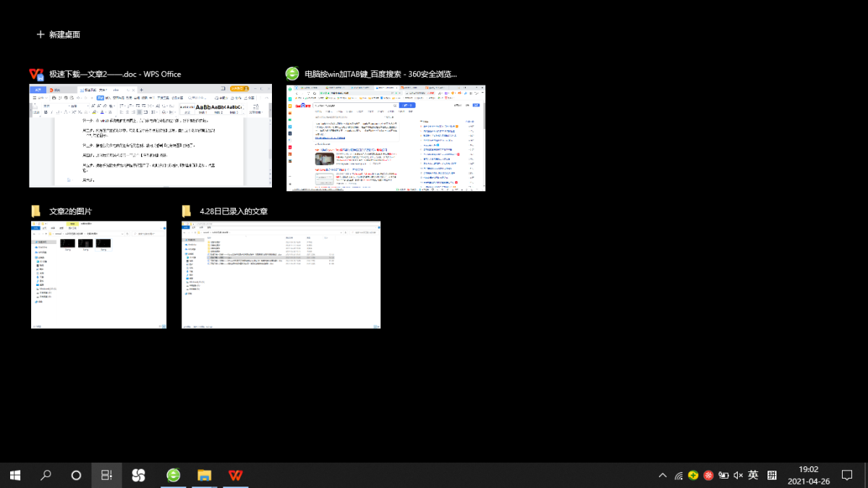The image size is (868, 488).
Task: Toggle the 英 input language indicator
Action: click(753, 475)
